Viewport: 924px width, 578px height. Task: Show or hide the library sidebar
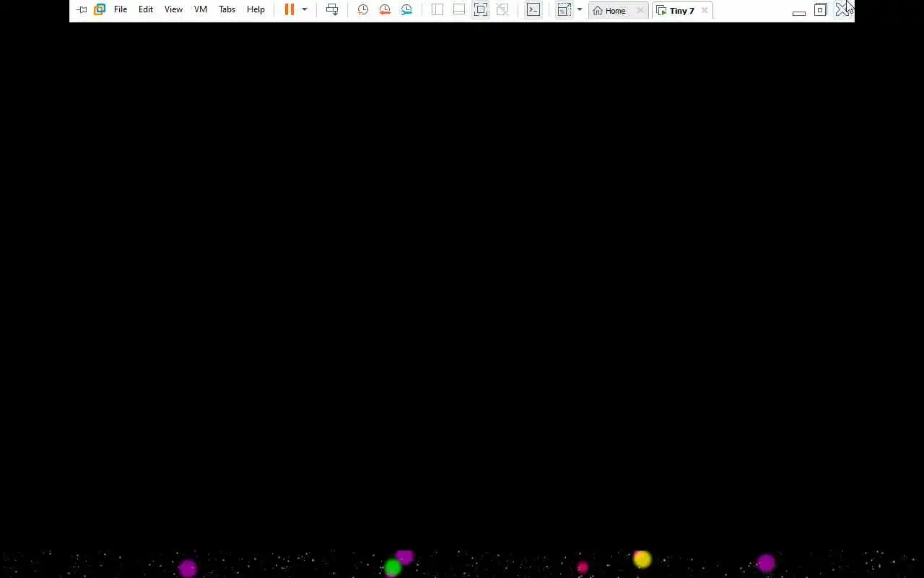pos(437,9)
